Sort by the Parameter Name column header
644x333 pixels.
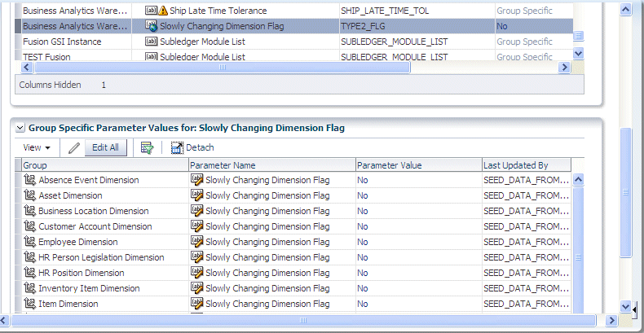tap(272, 165)
